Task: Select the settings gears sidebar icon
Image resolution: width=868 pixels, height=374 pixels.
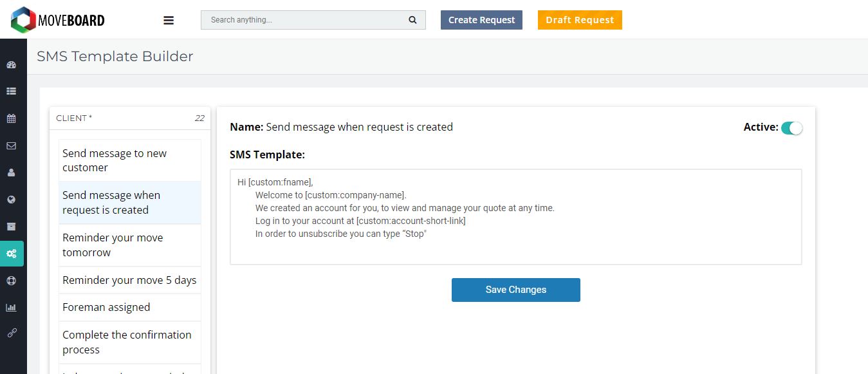Action: tap(12, 254)
